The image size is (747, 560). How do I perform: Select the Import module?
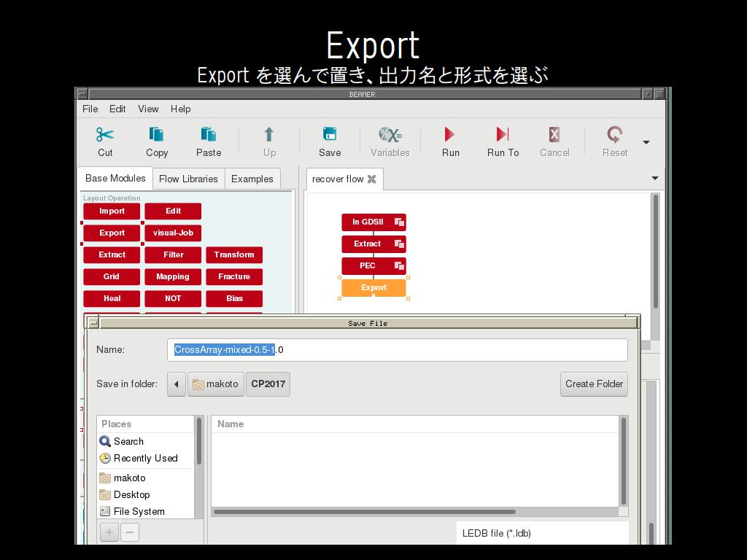[x=112, y=211]
